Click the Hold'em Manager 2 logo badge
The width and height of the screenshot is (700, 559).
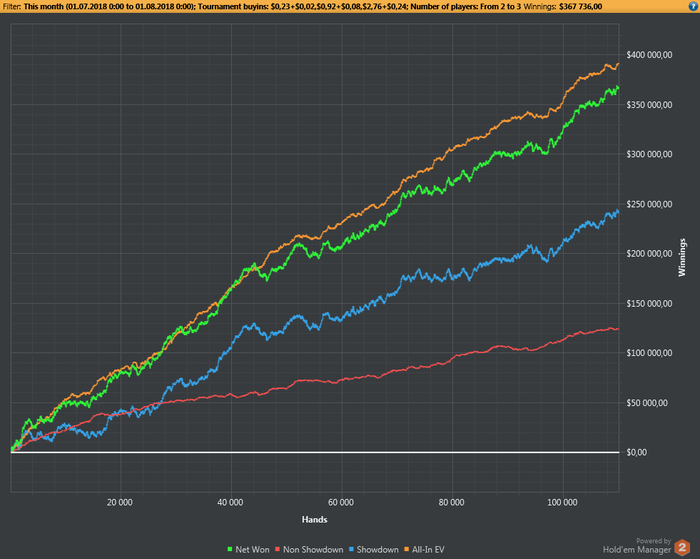[x=682, y=547]
